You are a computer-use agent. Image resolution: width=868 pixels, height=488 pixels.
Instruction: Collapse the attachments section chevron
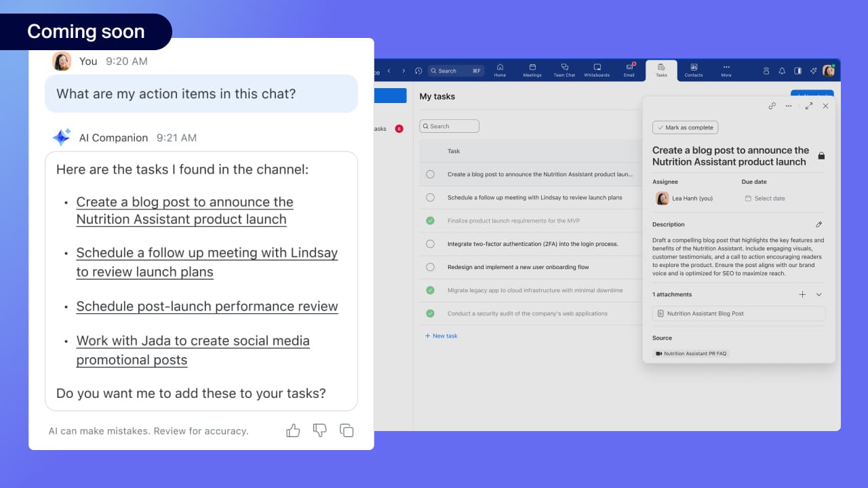tap(818, 295)
